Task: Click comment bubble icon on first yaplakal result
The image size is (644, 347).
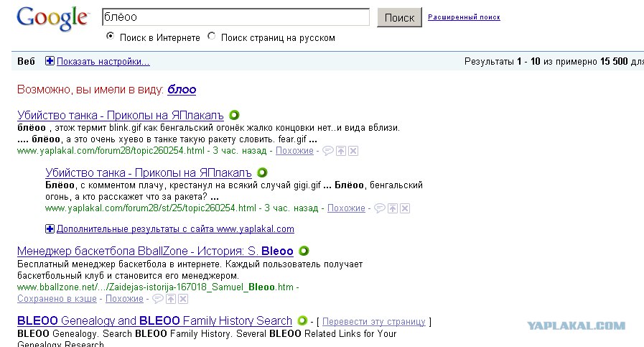Action: 328,151
